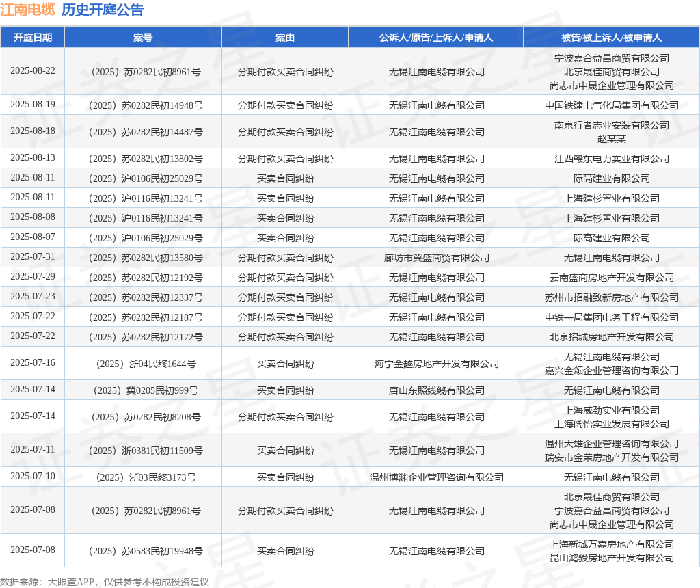
Task: Click defendant 上海阔怡实业发展有限公司
Action: click(x=612, y=424)
